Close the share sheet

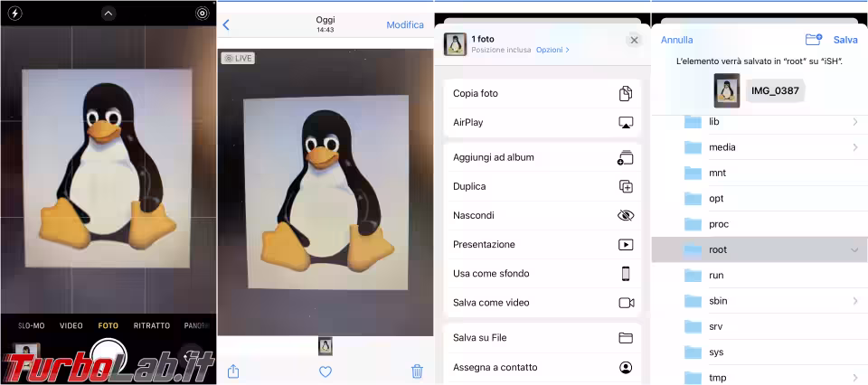point(635,40)
